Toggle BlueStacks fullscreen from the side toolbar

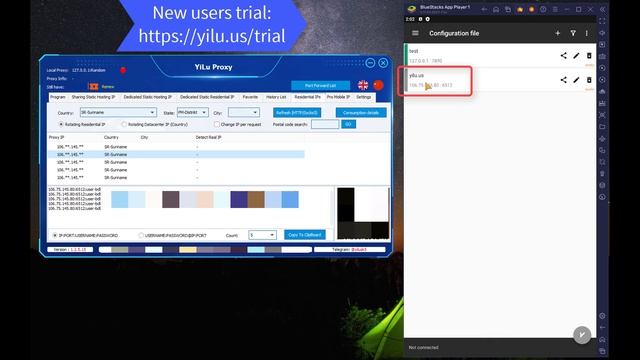[x=602, y=21]
